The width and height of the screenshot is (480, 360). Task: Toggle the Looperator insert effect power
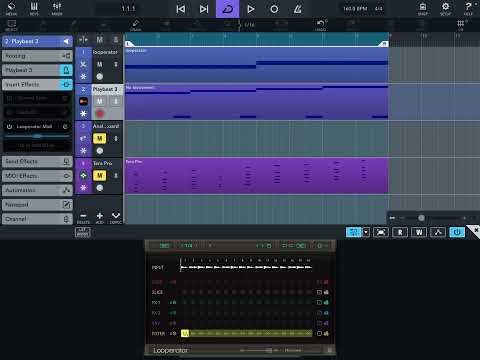[x=9, y=127]
